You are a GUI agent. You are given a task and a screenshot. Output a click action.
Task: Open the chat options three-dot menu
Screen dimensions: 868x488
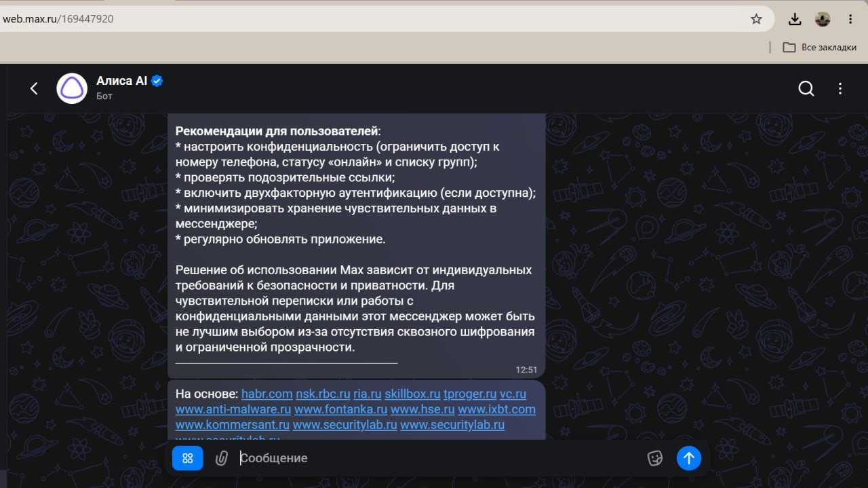pos(840,88)
